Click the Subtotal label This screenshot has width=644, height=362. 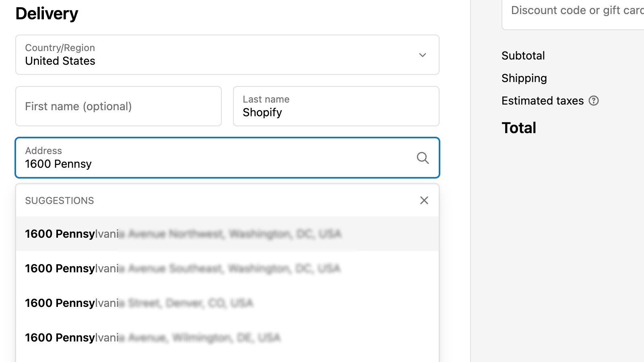pos(523,56)
